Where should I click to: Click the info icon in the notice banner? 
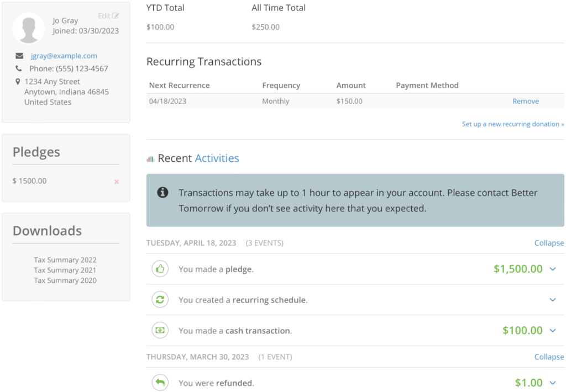(x=163, y=193)
